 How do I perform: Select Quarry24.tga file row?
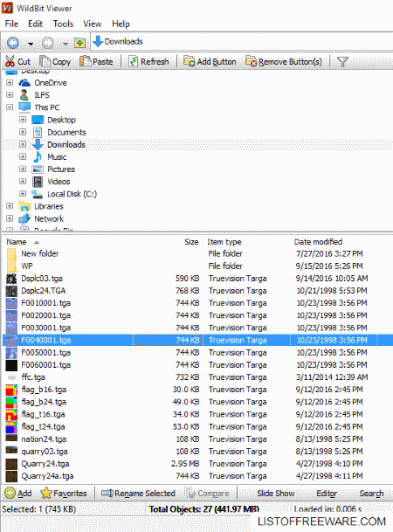pyautogui.click(x=197, y=464)
